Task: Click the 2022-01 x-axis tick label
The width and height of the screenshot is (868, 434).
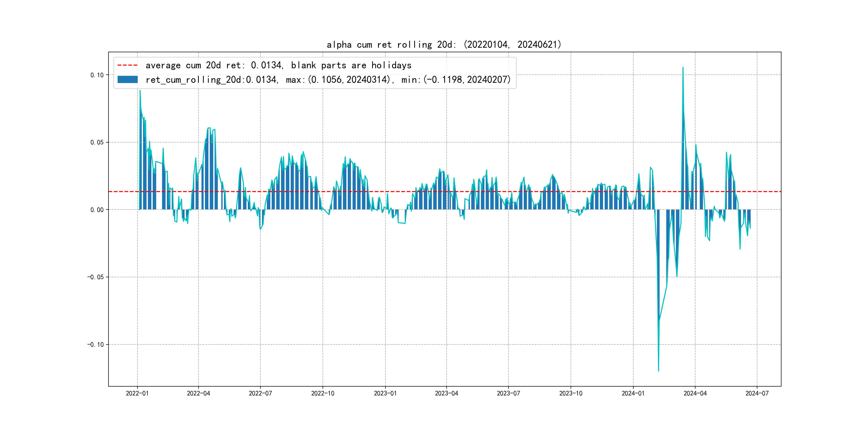Action: tap(137, 393)
